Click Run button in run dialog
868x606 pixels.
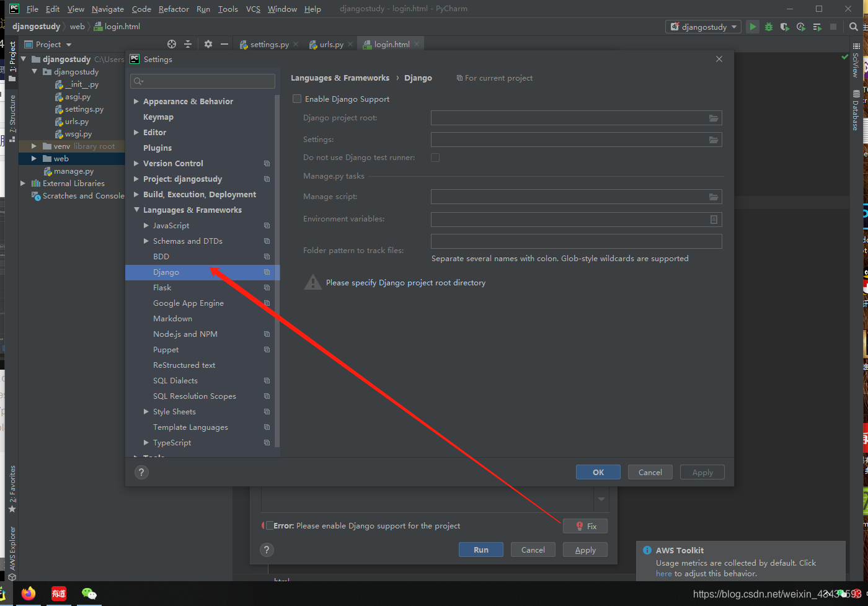[481, 550]
